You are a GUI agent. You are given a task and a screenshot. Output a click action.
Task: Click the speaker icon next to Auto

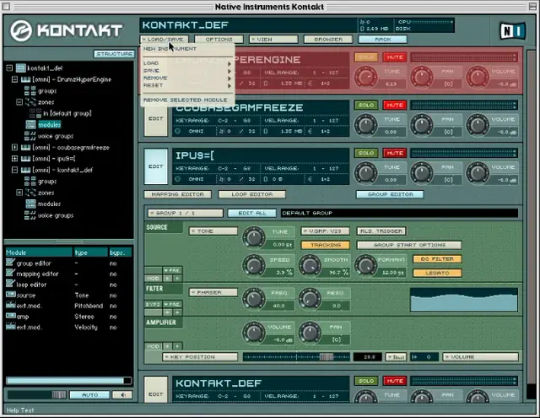click(123, 395)
